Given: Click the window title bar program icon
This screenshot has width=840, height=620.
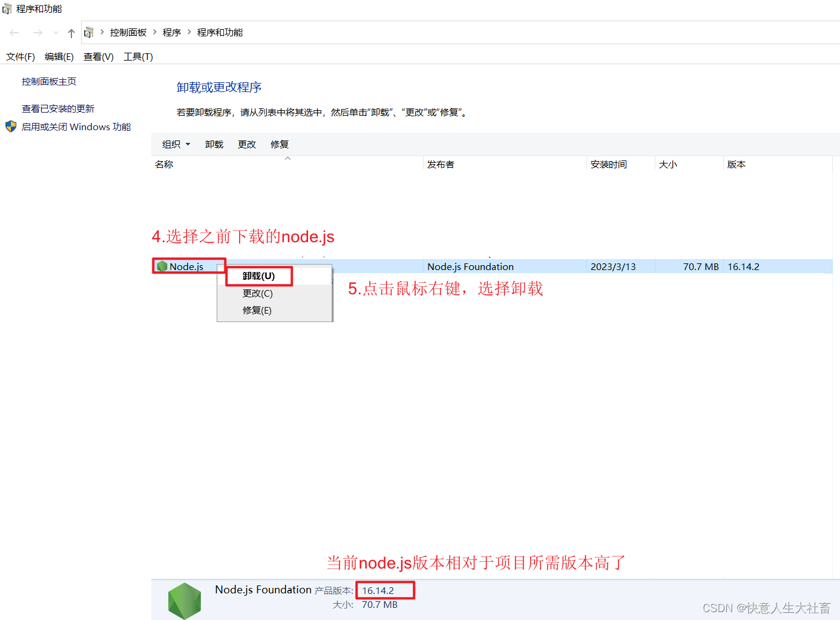Looking at the screenshot, I should [7, 9].
